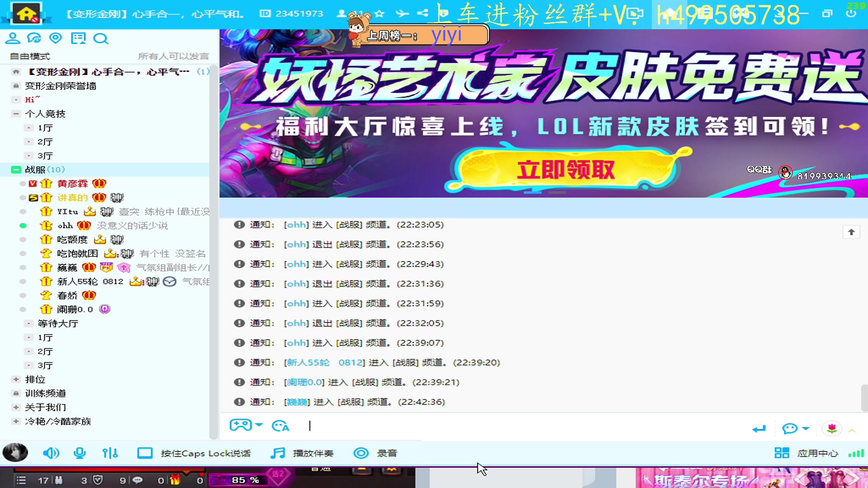Image resolution: width=868 pixels, height=488 pixels.
Task: Click the send enter-arrow icon
Action: [759, 429]
